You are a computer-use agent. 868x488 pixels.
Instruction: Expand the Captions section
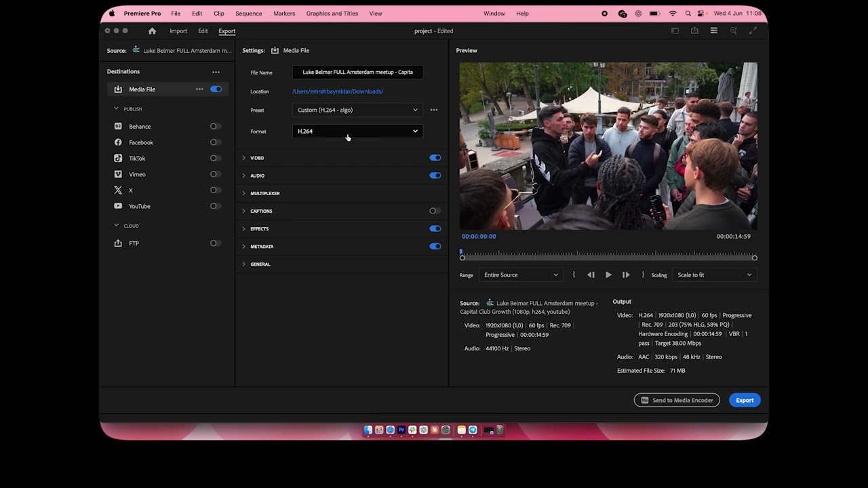coord(244,211)
